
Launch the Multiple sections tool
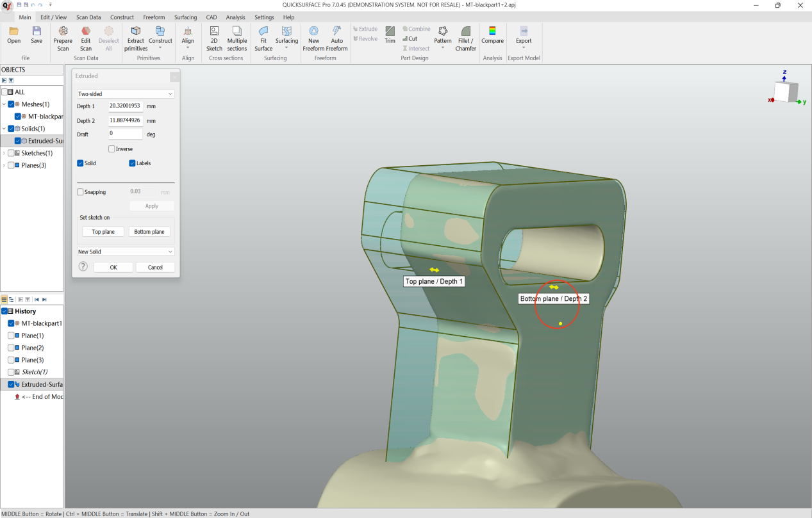[236, 37]
